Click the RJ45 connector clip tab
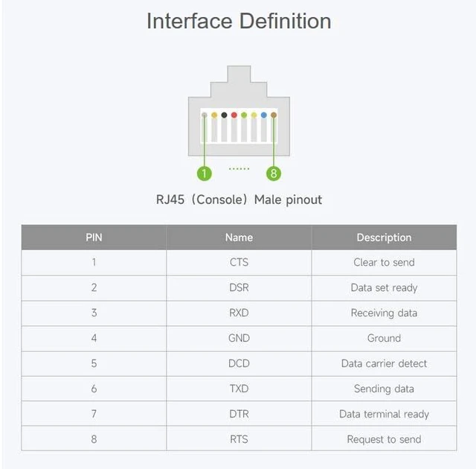476x469 pixels. click(x=239, y=74)
